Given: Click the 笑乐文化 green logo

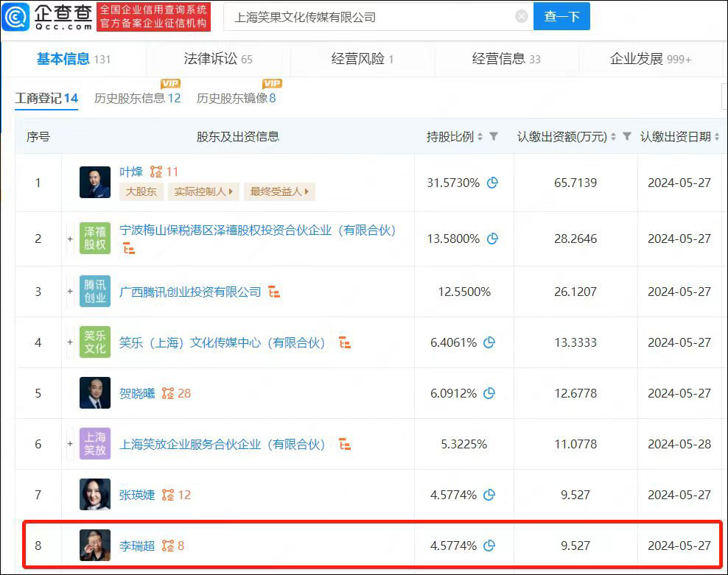Looking at the screenshot, I should 95,342.
